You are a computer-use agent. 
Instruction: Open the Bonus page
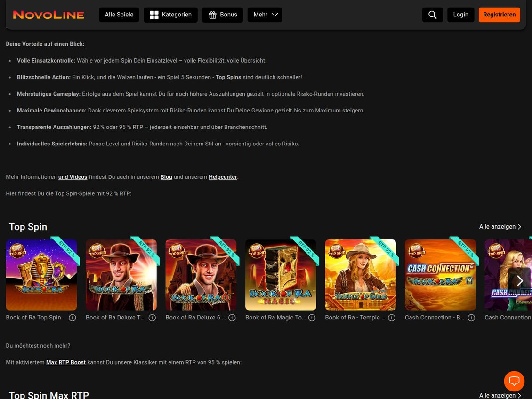tap(223, 15)
